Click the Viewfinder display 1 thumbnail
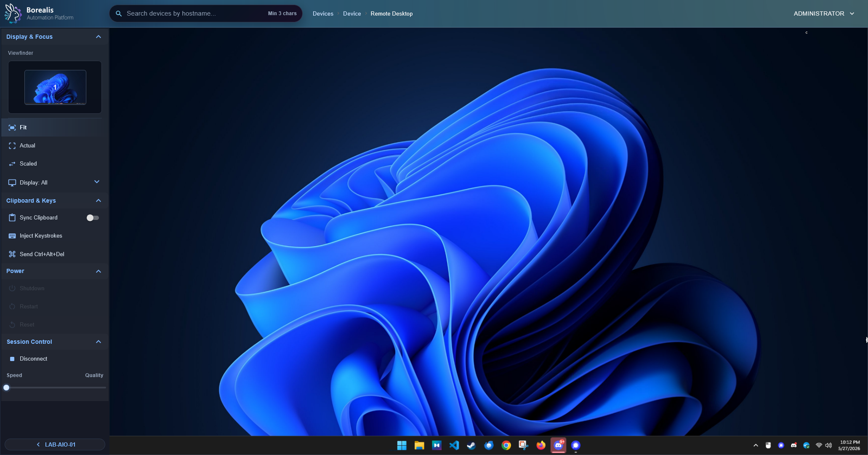This screenshot has height=455, width=868. [55, 87]
